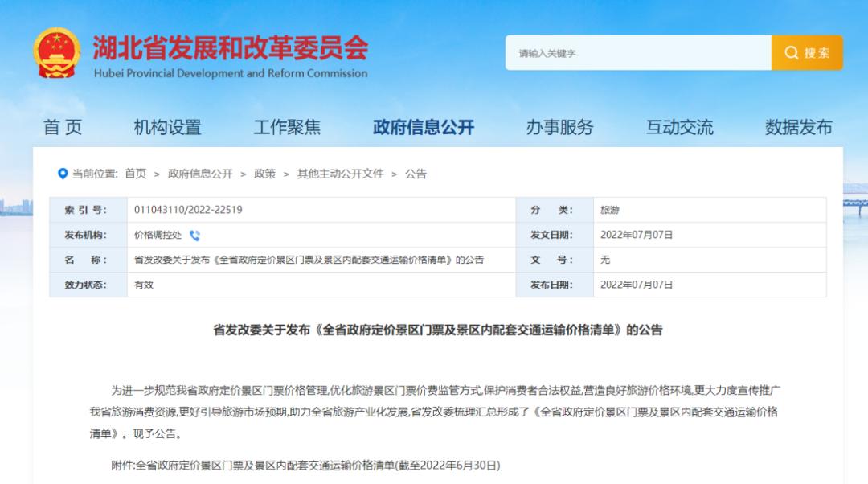Open the 数据发布 navigation tab
Screen dimensions: 868x484
click(798, 127)
